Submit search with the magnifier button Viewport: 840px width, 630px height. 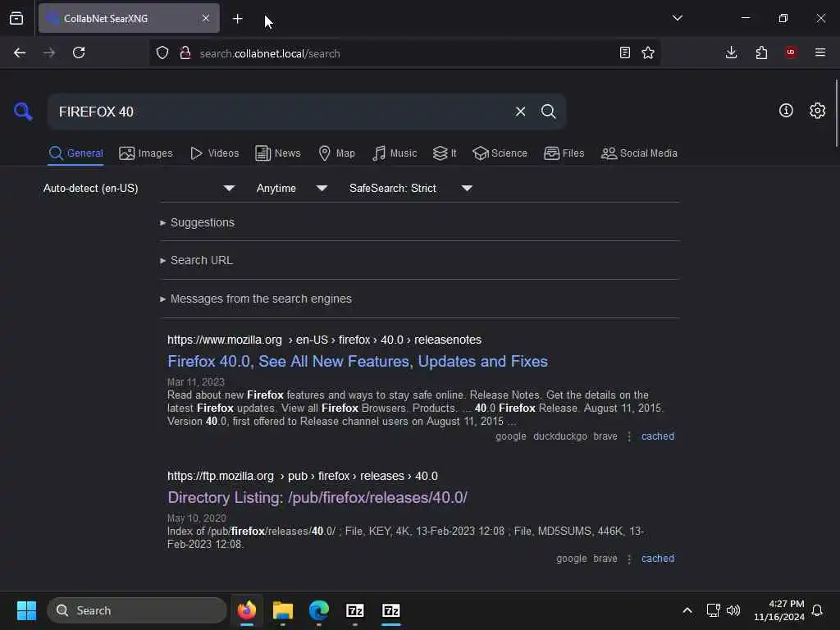click(548, 112)
